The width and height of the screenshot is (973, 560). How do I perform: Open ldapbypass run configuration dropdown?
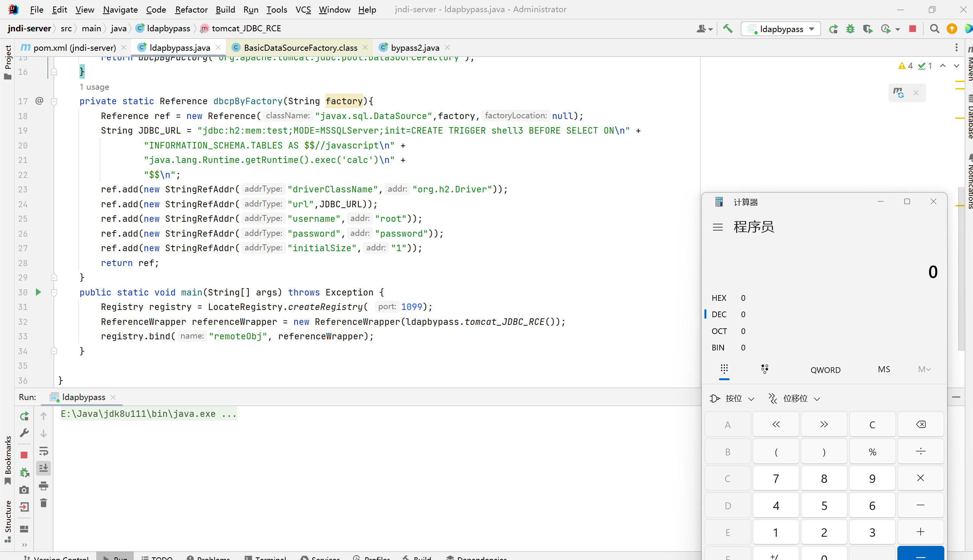[780, 29]
